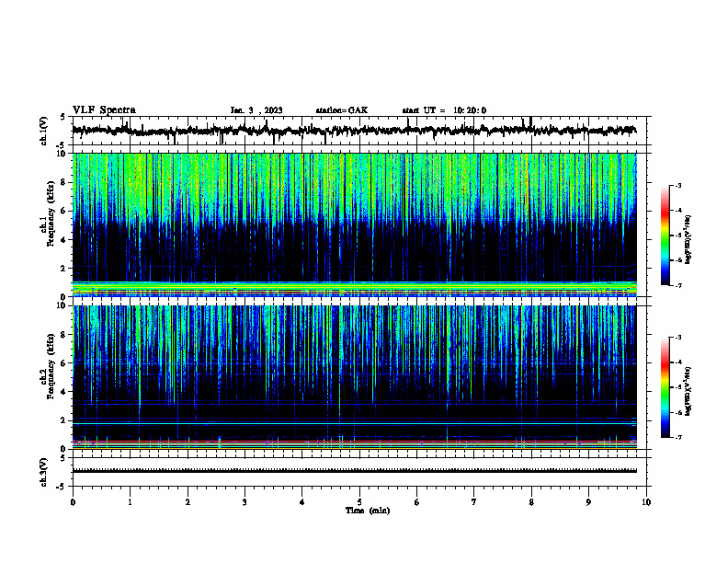Click the "-3" label on ch.1 colorbar
Image resolution: width=728 pixels, height=563 pixels.
[x=678, y=185]
